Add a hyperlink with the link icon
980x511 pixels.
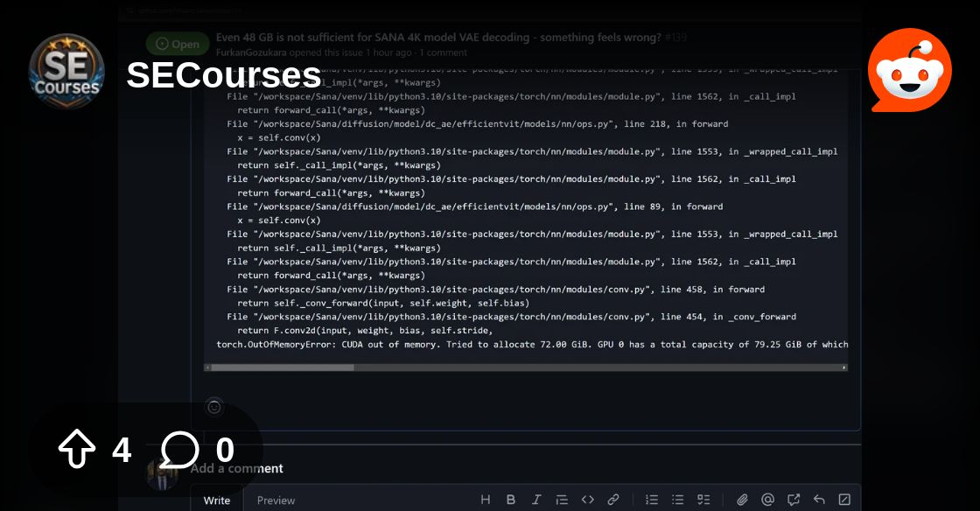pos(612,500)
